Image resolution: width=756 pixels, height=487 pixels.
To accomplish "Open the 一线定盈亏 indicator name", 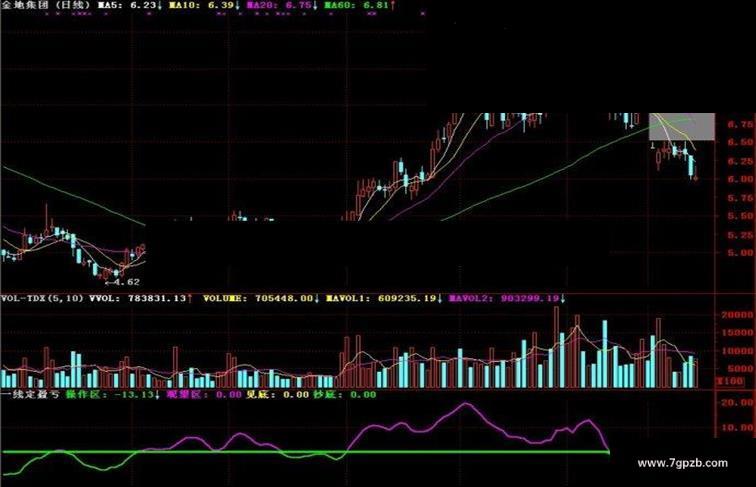I will click(x=30, y=395).
